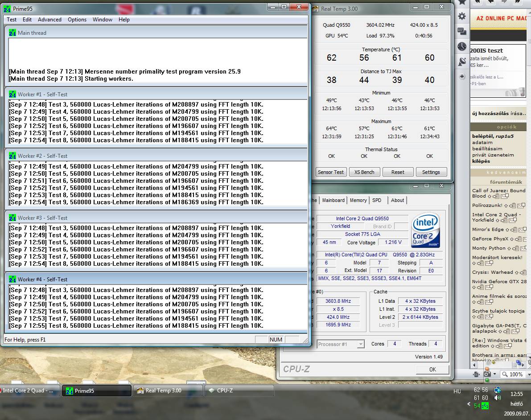This screenshot has width=531, height=420.
Task: Click the adataim link in forum options
Action: (x=482, y=143)
